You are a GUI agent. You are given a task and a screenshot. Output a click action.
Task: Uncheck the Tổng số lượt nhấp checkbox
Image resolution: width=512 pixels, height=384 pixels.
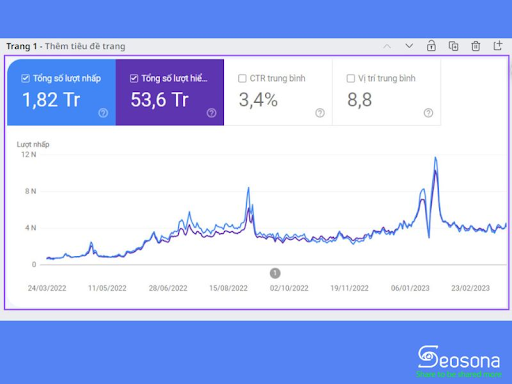pyautogui.click(x=25, y=78)
